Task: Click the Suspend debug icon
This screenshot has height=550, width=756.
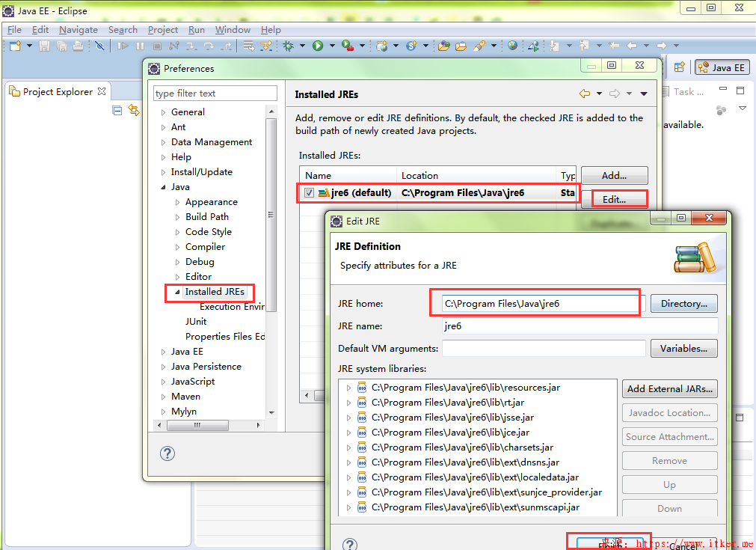Action: coord(141,46)
